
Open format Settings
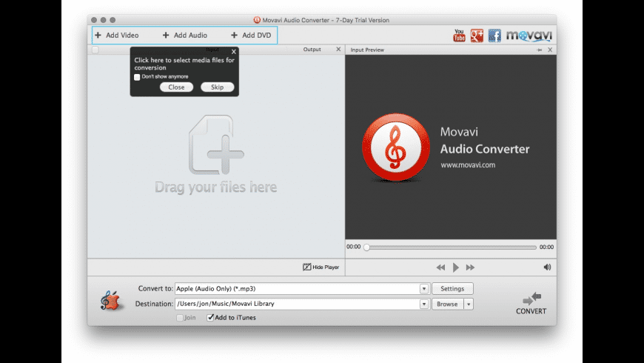coord(452,289)
